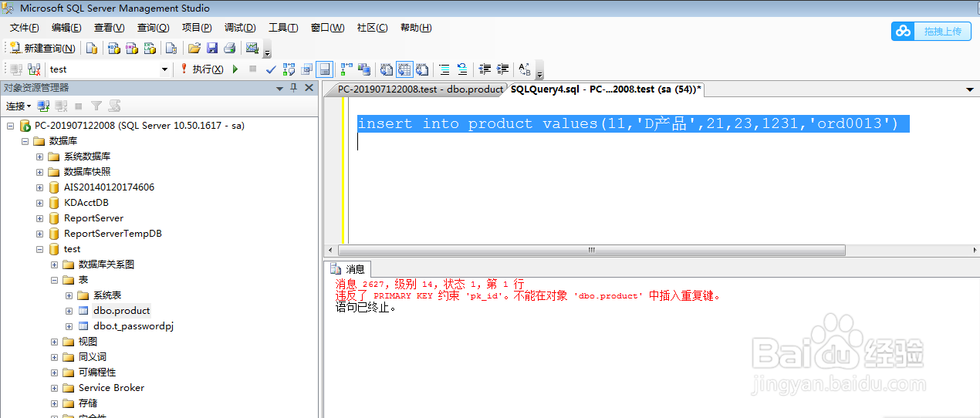Click Design Query in Editor icon
This screenshot has width=980, height=418.
point(307,69)
